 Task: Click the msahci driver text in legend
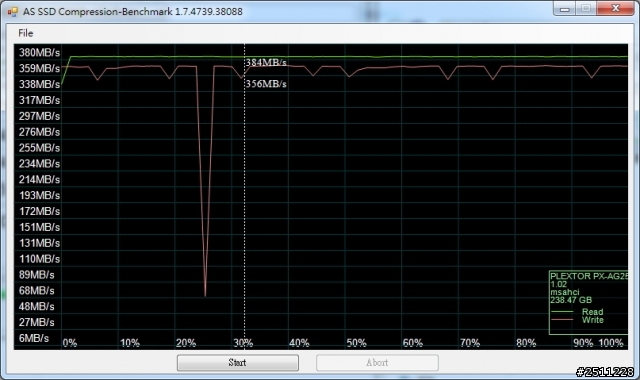pyautogui.click(x=564, y=292)
